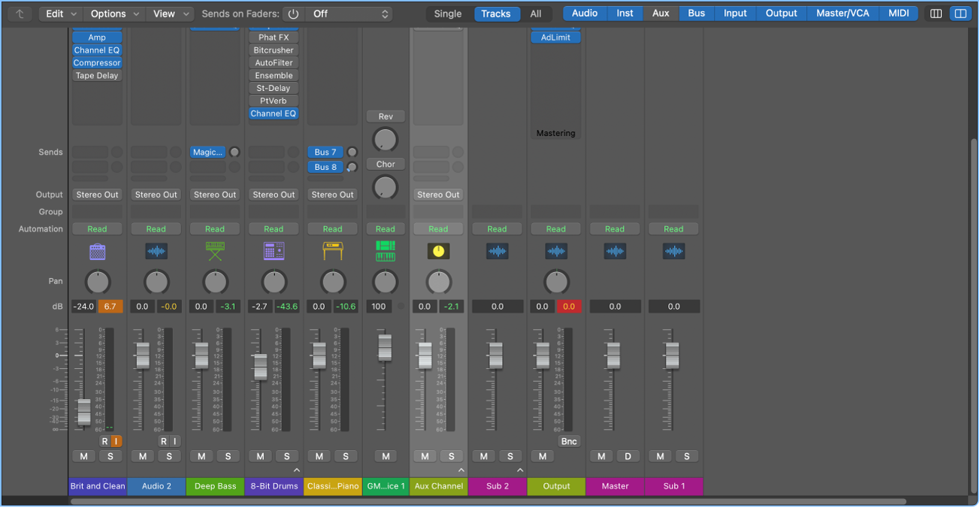The width and height of the screenshot is (980, 508).
Task: Mute the Deep Bass channel
Action: coord(201,456)
